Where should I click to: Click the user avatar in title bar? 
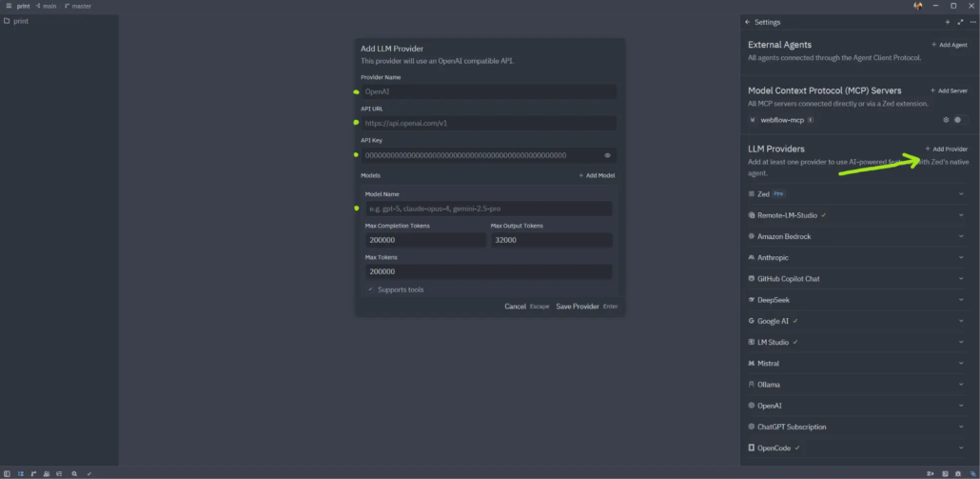click(x=918, y=6)
